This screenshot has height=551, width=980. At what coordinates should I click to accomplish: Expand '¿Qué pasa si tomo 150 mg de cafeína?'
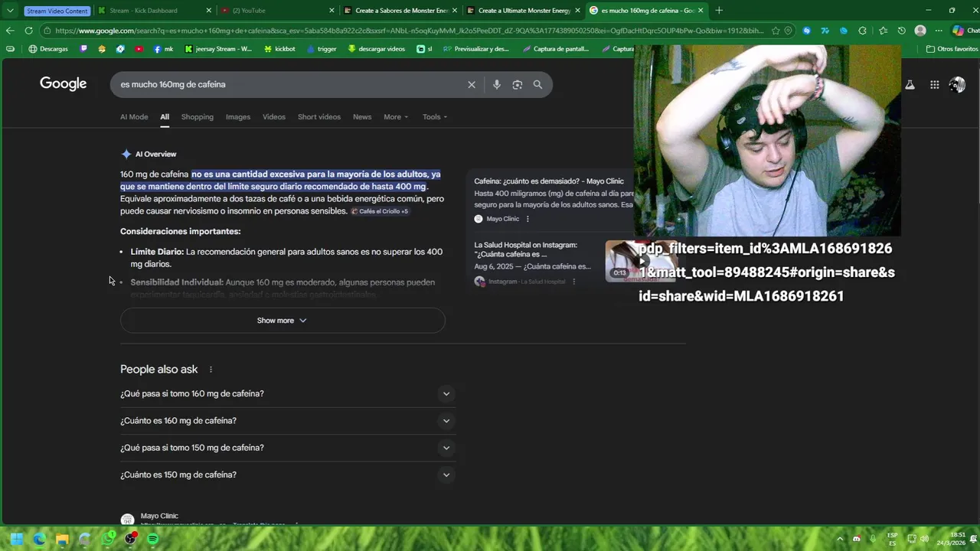288,448
